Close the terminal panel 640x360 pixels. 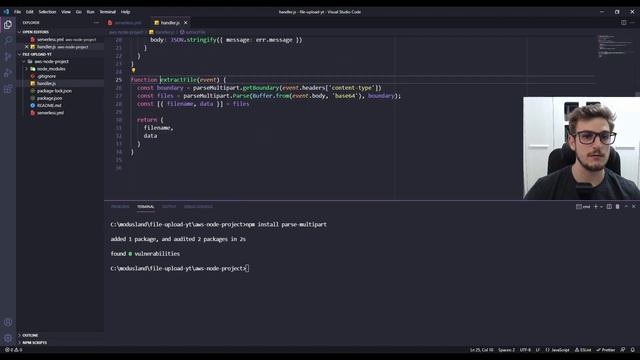tap(633, 207)
